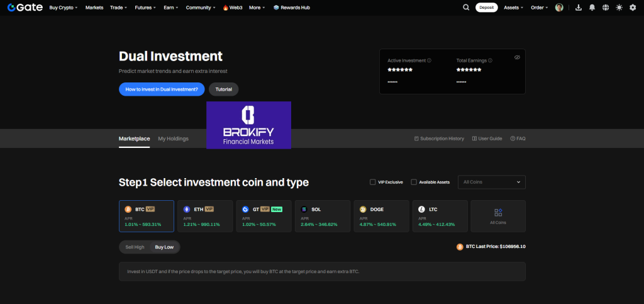This screenshot has height=304, width=644.
Task: Open the settings gear icon
Action: tap(633, 8)
